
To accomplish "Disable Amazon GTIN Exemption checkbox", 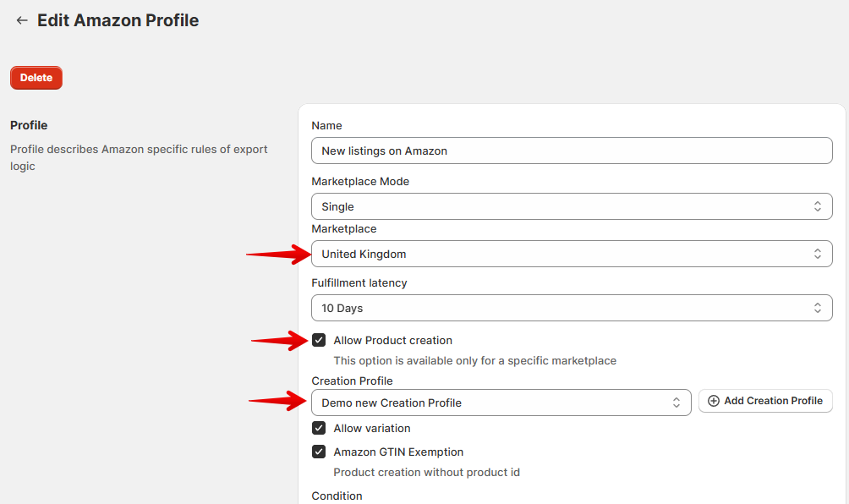I will click(319, 452).
